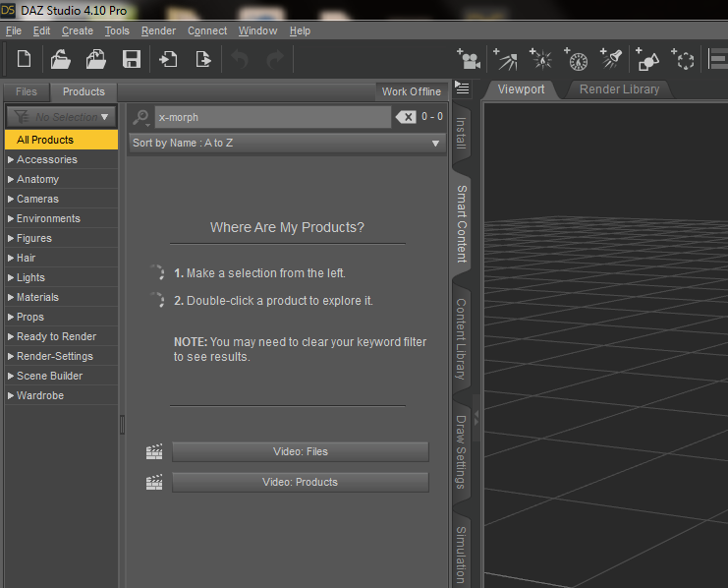
Task: Click the Video: Files button
Action: [x=301, y=451]
